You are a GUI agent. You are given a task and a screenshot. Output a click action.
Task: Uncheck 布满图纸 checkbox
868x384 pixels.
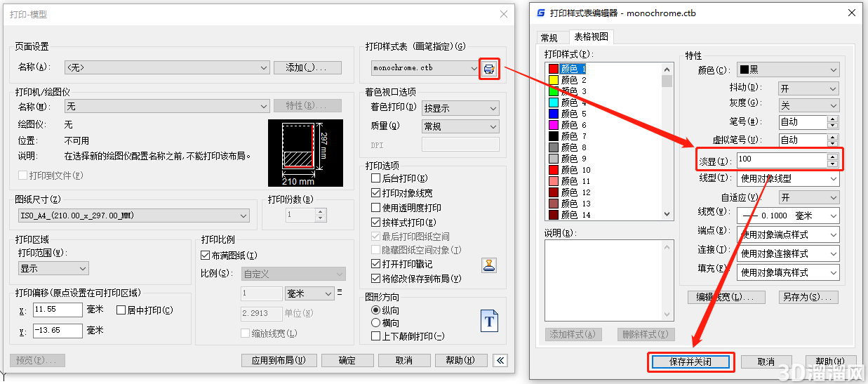point(206,256)
